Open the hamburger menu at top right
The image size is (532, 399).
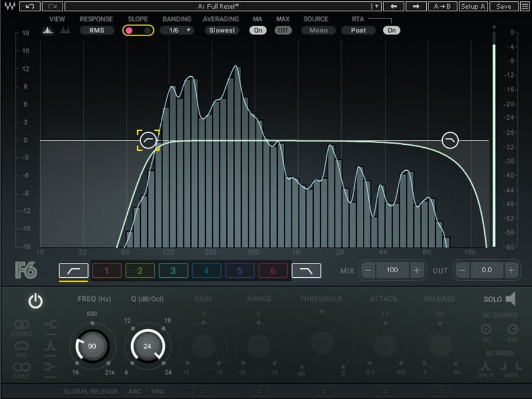click(525, 7)
